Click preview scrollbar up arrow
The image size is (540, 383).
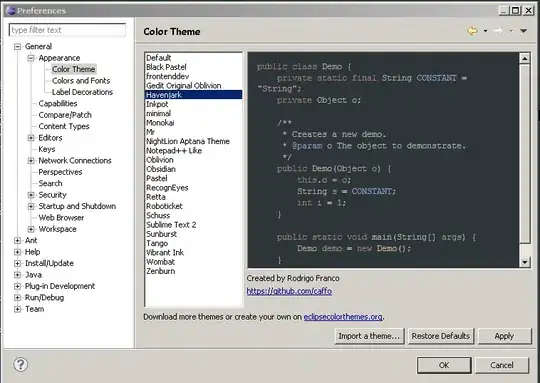pyautogui.click(x=524, y=59)
